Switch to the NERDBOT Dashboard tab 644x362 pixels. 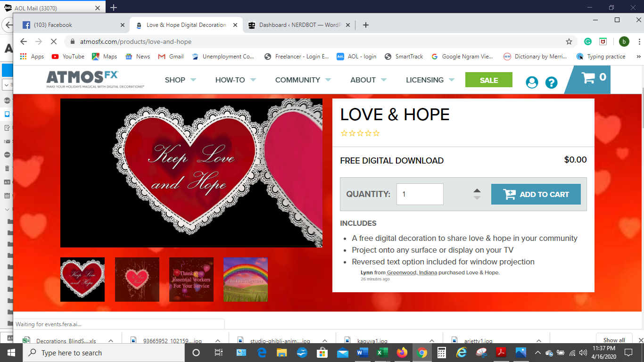pyautogui.click(x=297, y=25)
